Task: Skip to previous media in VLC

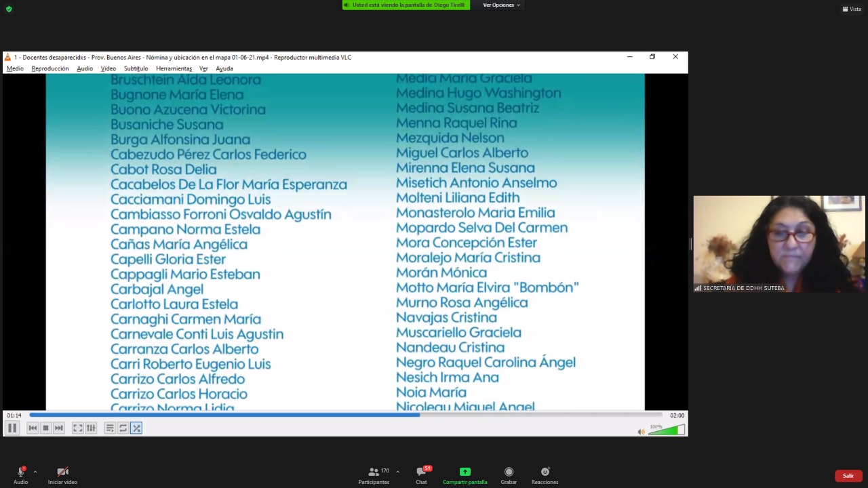Action: point(33,428)
